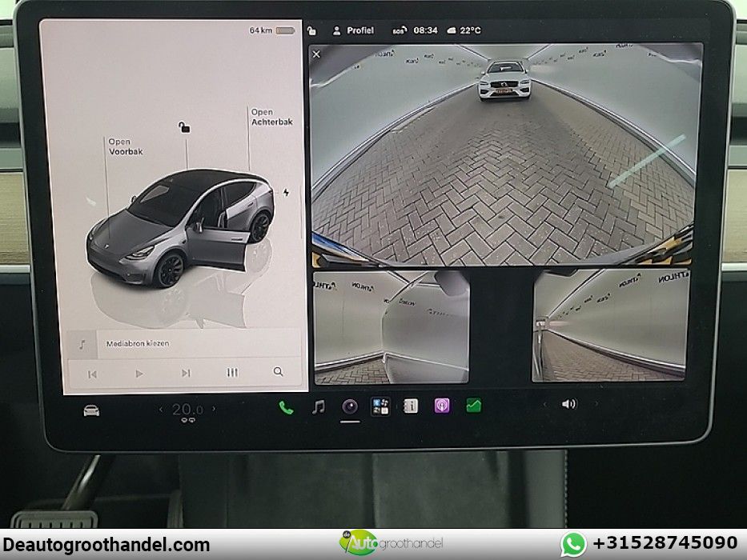747x560 pixels.
Task: Tap the speaker volume icon
Action: 568,404
